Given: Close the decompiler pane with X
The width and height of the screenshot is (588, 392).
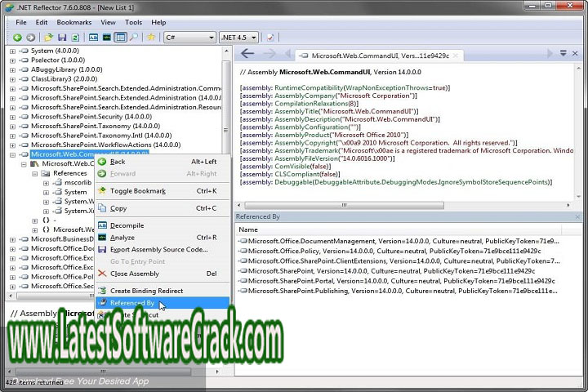Looking at the screenshot, I should [x=575, y=54].
